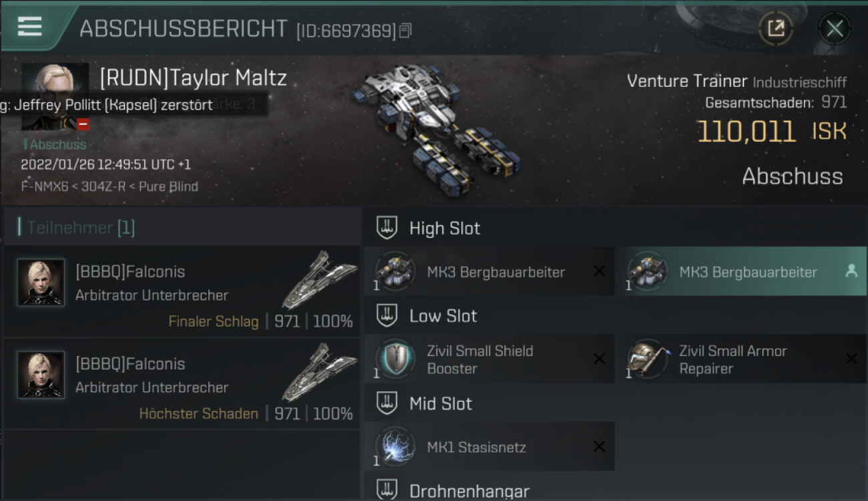The height and width of the screenshot is (501, 868).
Task: Click the MK1 Stasisnetz module icon
Action: point(395,446)
